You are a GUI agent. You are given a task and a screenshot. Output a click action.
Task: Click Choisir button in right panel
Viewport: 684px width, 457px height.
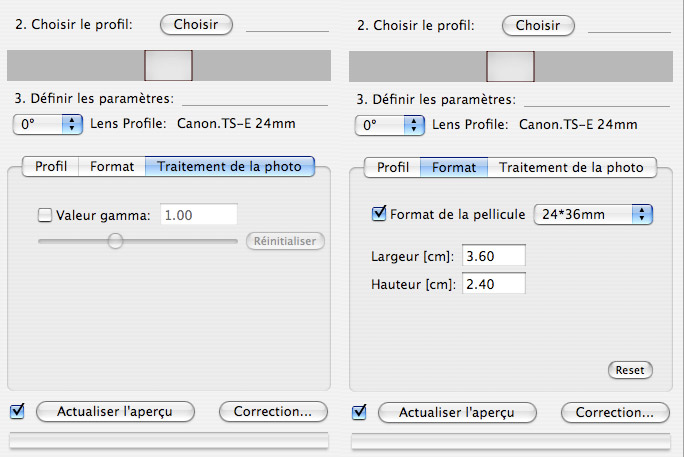click(x=538, y=26)
